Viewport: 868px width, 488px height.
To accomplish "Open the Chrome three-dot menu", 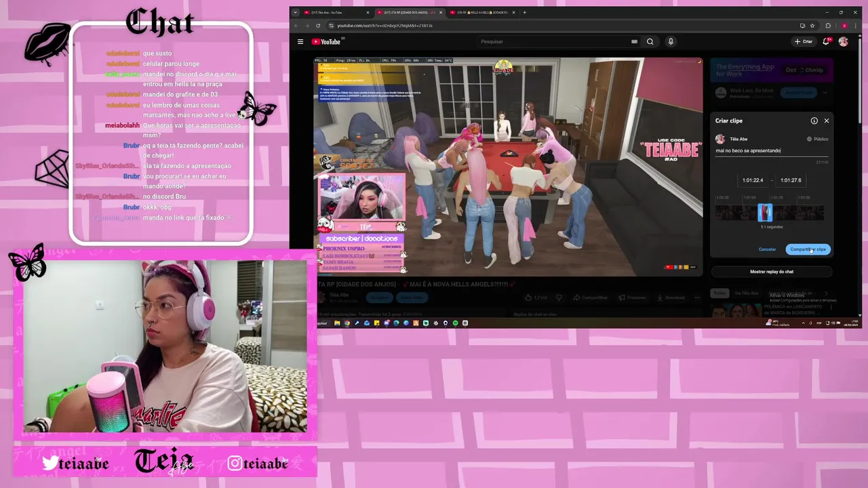I will coord(856,26).
